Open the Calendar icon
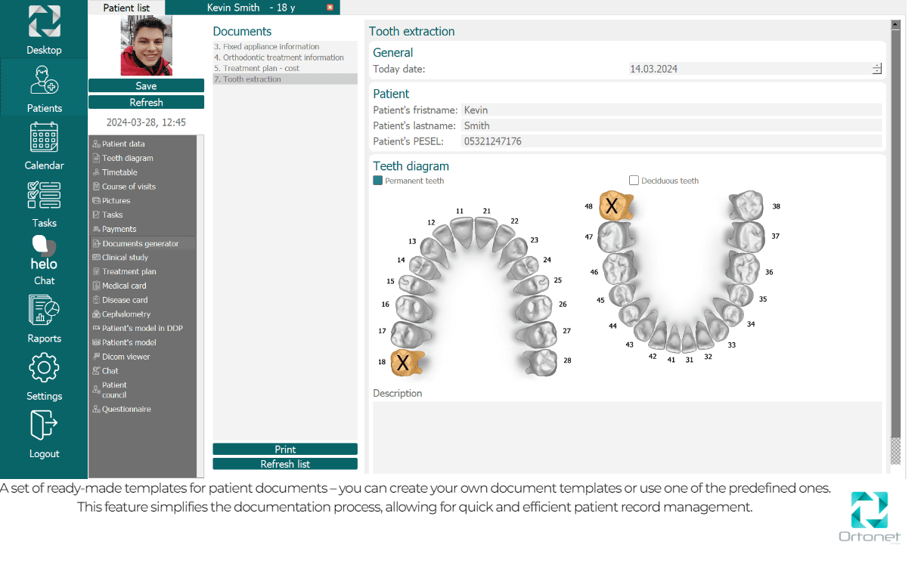This screenshot has height=578, width=924. coord(44,138)
